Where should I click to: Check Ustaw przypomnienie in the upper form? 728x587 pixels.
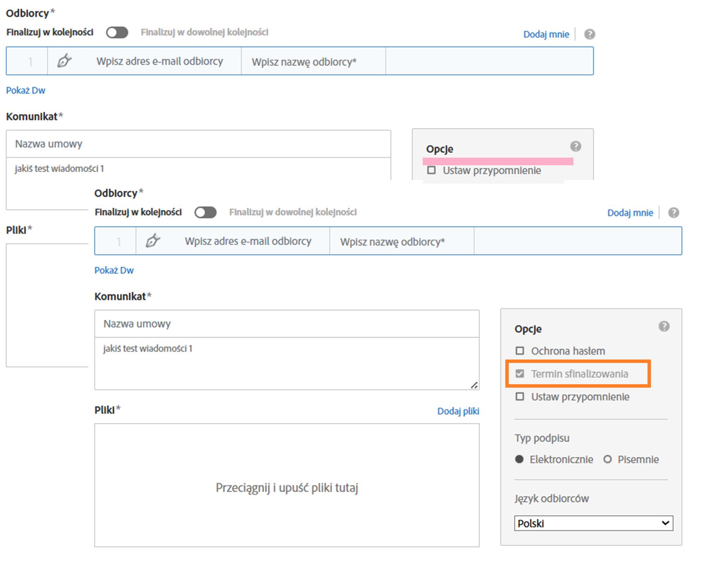[x=432, y=170]
